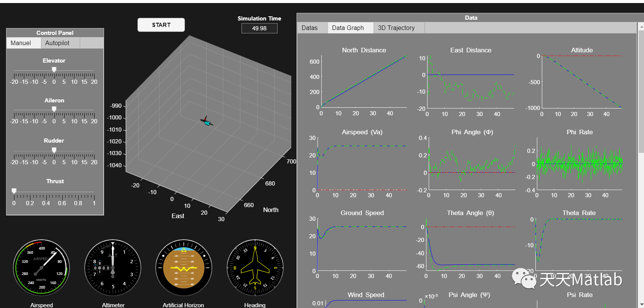Click the Data panel title

(471, 18)
